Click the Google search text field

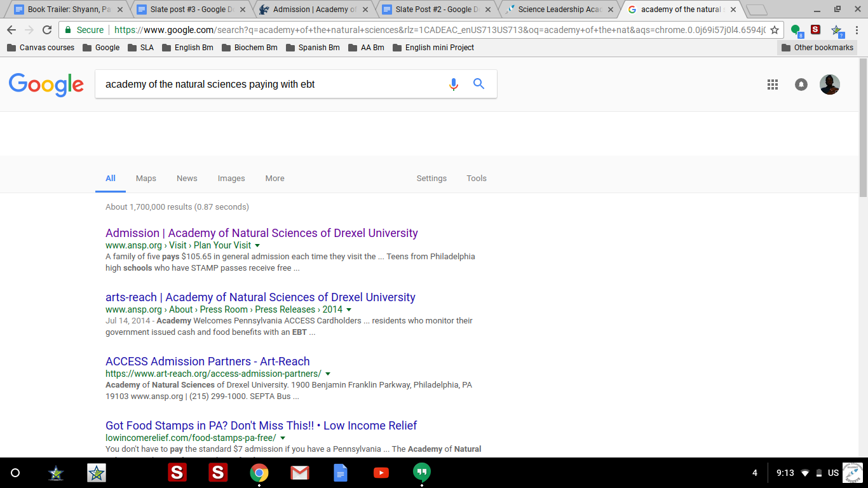(x=270, y=84)
